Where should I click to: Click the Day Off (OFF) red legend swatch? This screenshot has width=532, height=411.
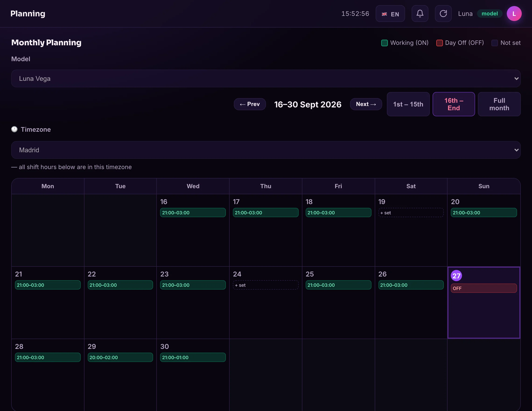[439, 43]
